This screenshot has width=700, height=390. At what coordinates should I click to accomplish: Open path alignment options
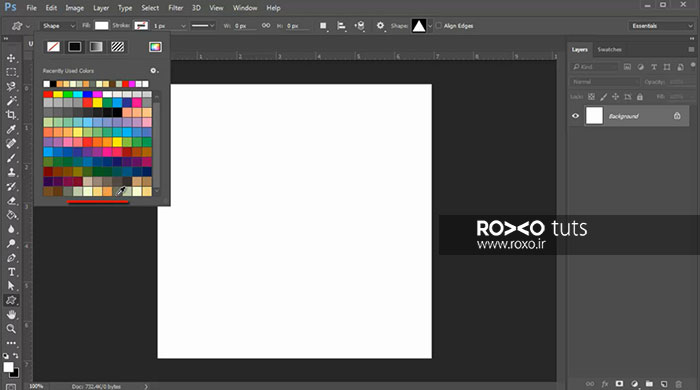tap(341, 26)
